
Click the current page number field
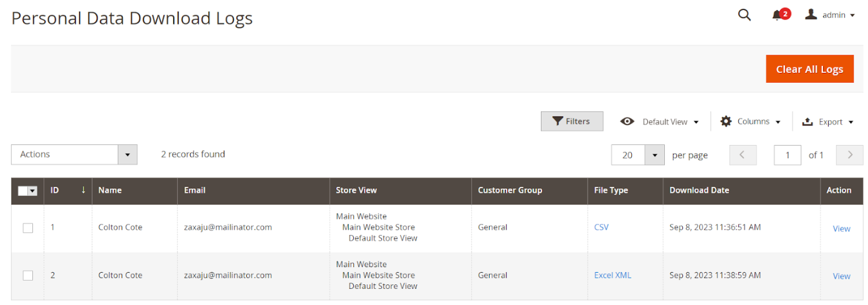(787, 155)
